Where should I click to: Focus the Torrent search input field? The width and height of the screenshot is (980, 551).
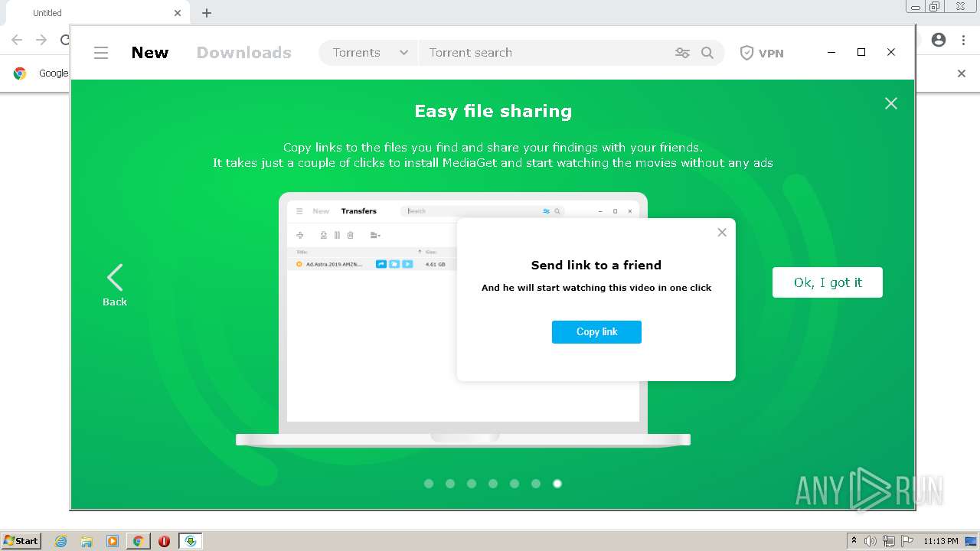[x=545, y=53]
